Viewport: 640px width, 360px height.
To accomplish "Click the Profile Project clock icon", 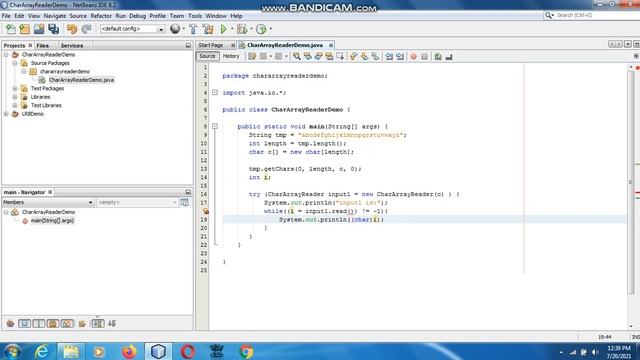I will click(261, 29).
